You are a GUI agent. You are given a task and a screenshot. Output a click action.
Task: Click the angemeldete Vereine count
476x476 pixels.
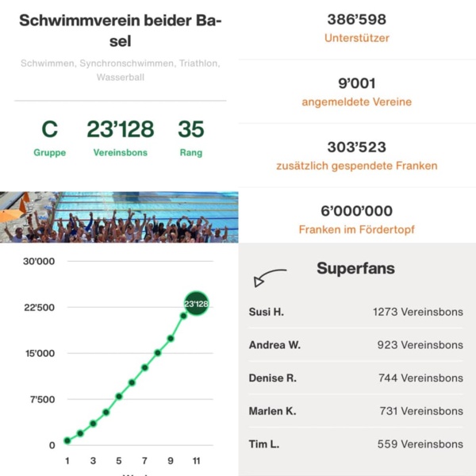click(x=358, y=91)
